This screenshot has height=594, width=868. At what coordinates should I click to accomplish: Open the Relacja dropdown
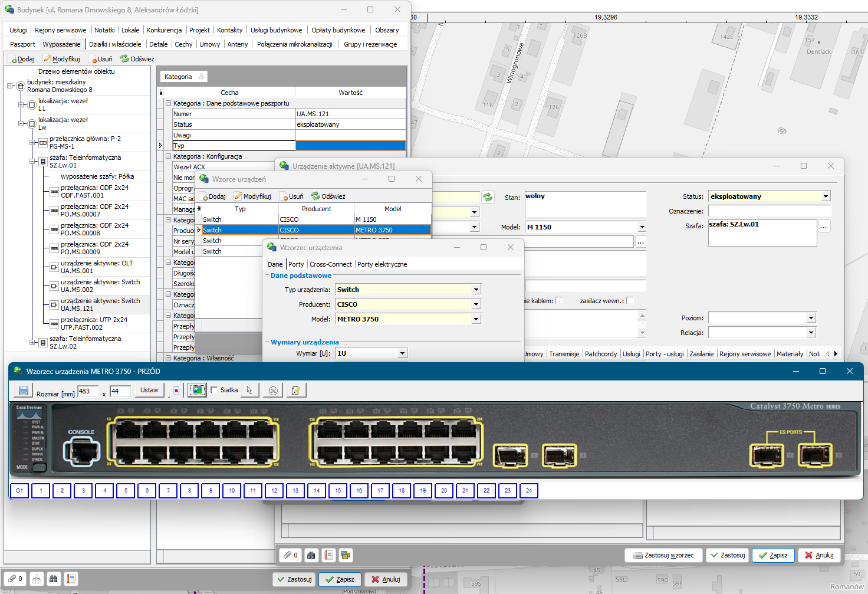[x=811, y=333]
